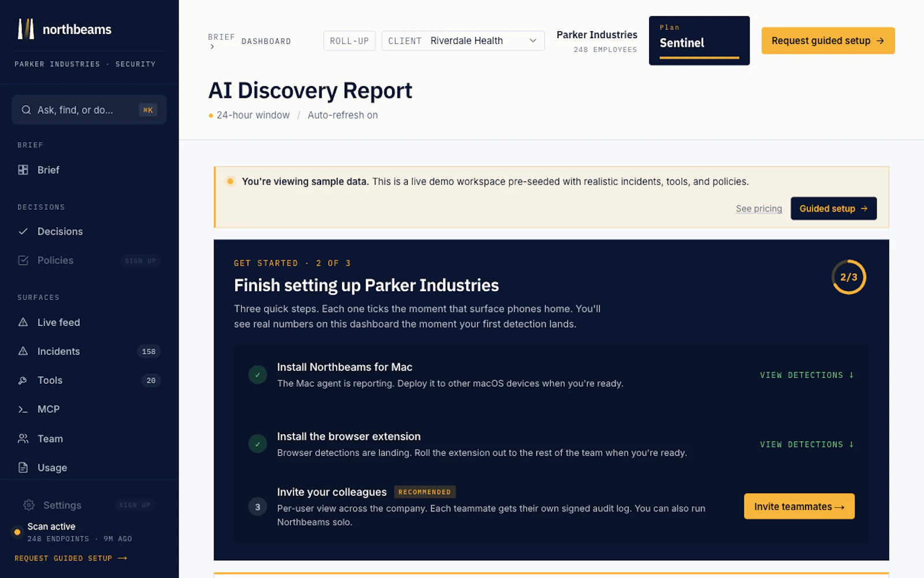924x578 pixels.
Task: Click the northbeams logo icon
Action: [x=25, y=29]
